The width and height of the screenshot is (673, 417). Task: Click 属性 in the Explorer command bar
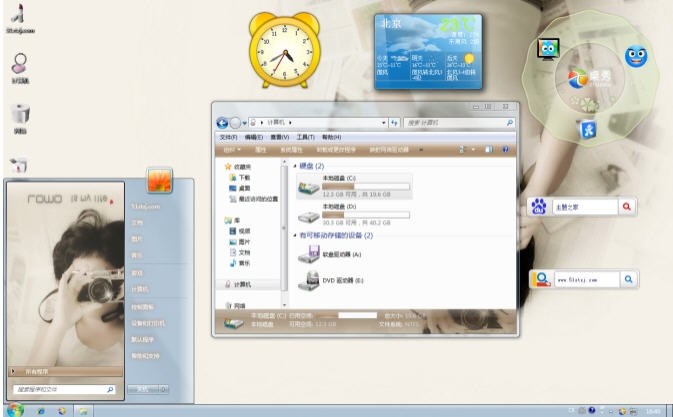coord(261,150)
